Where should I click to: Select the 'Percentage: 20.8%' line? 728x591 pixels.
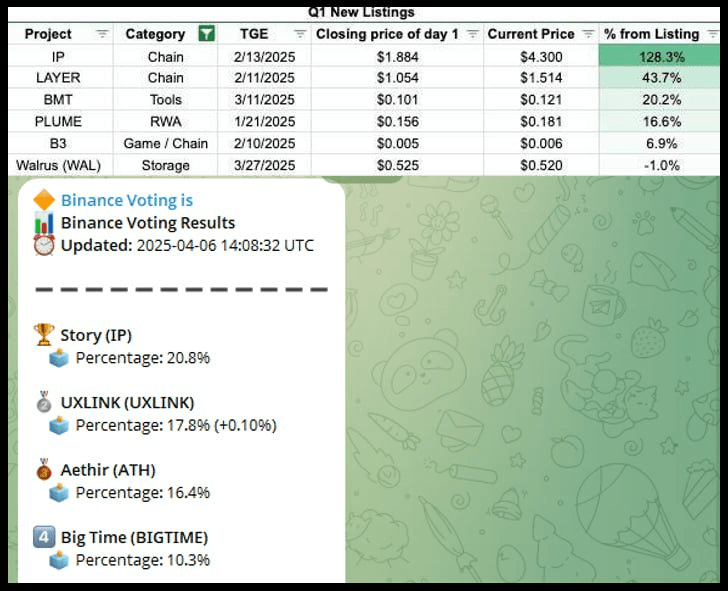tap(143, 358)
